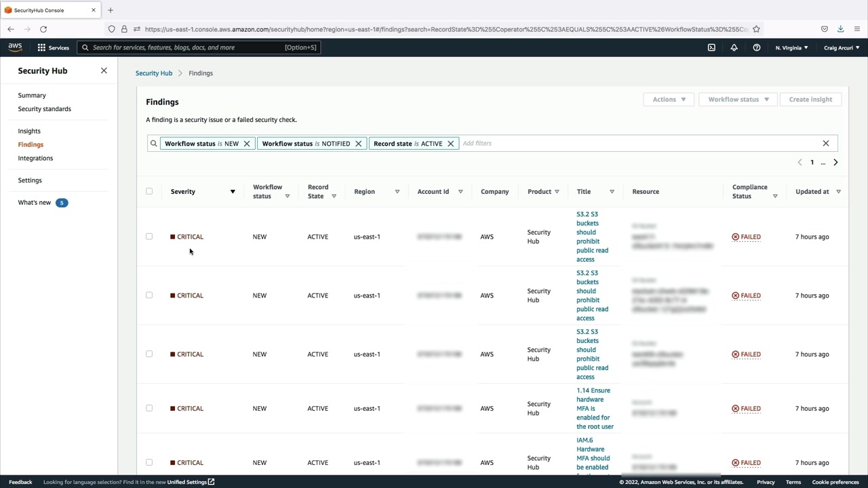
Task: Follow the Security Hub breadcrumb link
Action: [154, 73]
